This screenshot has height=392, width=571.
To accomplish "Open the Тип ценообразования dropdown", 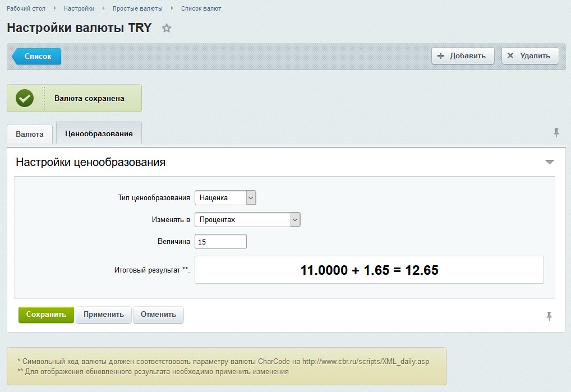I will [x=225, y=197].
